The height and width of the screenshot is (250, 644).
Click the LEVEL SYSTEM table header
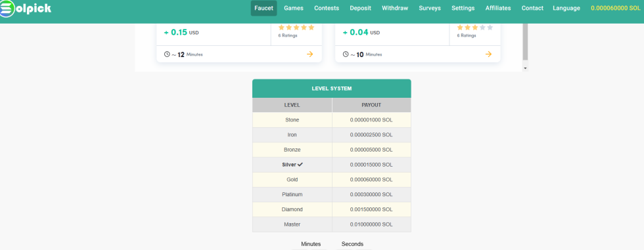coord(331,89)
